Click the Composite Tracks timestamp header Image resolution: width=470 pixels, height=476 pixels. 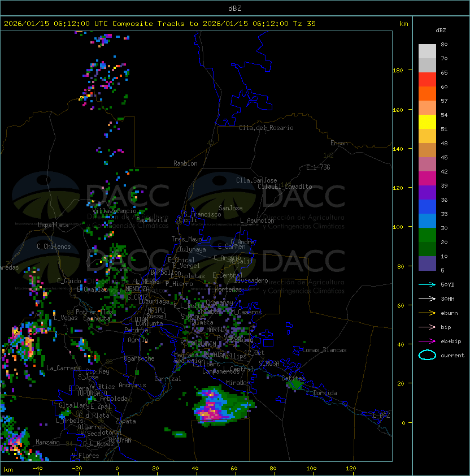pos(160,24)
